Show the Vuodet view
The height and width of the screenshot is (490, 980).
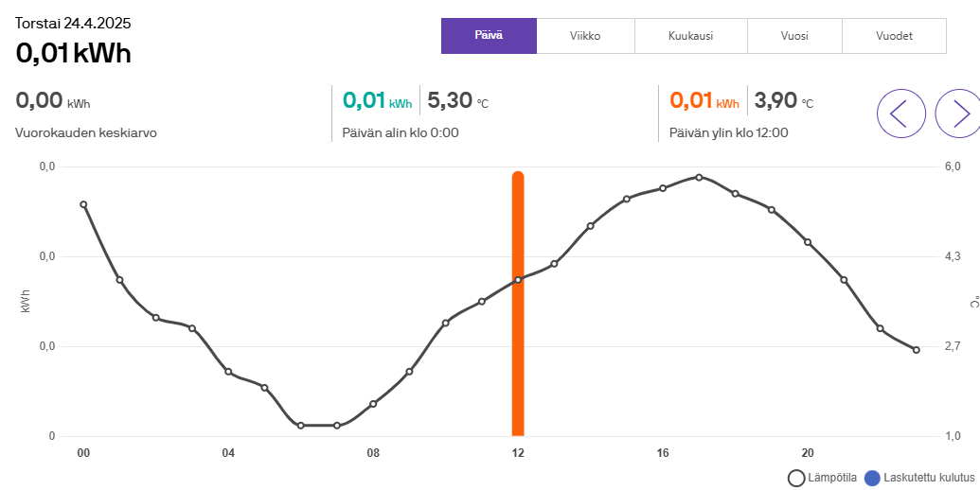pyautogui.click(x=894, y=36)
